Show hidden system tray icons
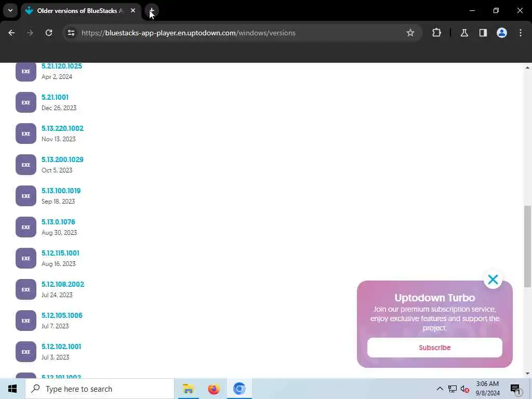The height and width of the screenshot is (399, 532). [x=440, y=389]
